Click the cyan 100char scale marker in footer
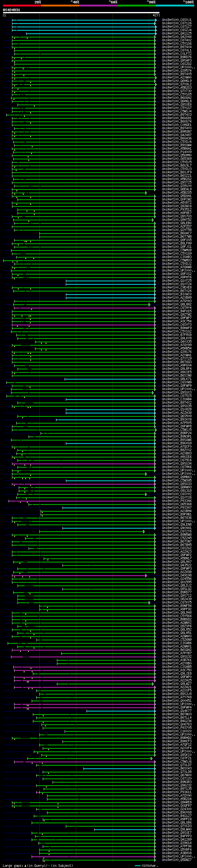The height and width of the screenshot is (868, 197). click(138, 866)
